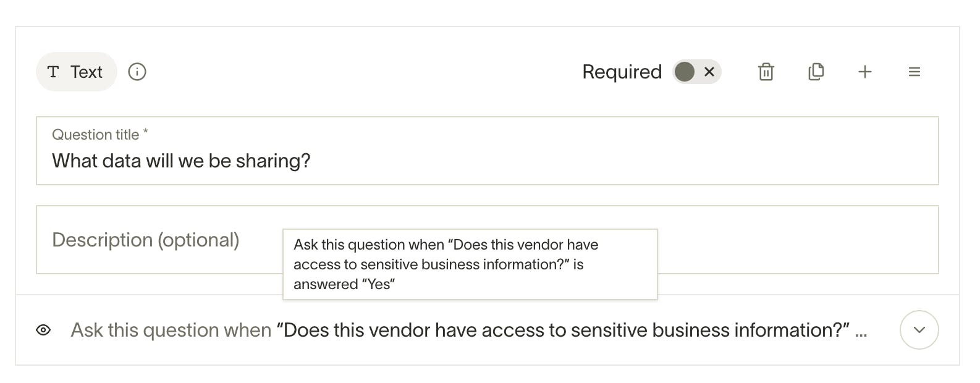Click the round knob of the Required toggle
This screenshot has height=383, width=980.
click(x=685, y=72)
